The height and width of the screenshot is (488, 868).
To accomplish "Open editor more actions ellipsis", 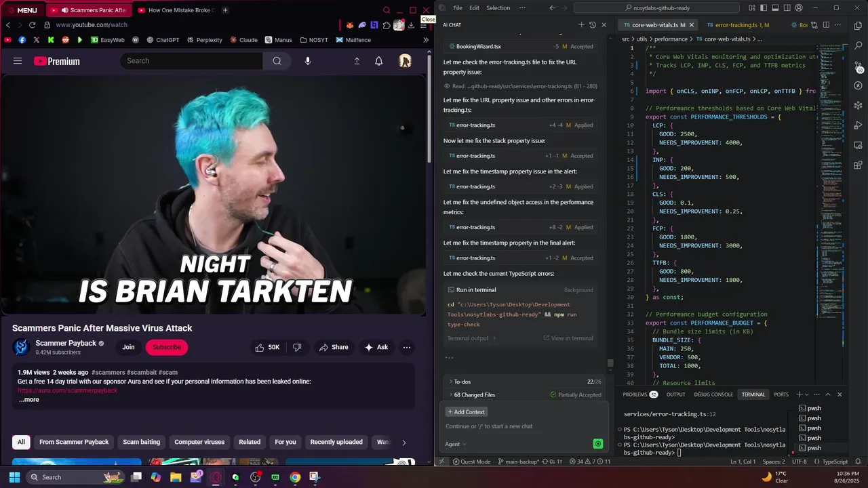I will click(838, 25).
